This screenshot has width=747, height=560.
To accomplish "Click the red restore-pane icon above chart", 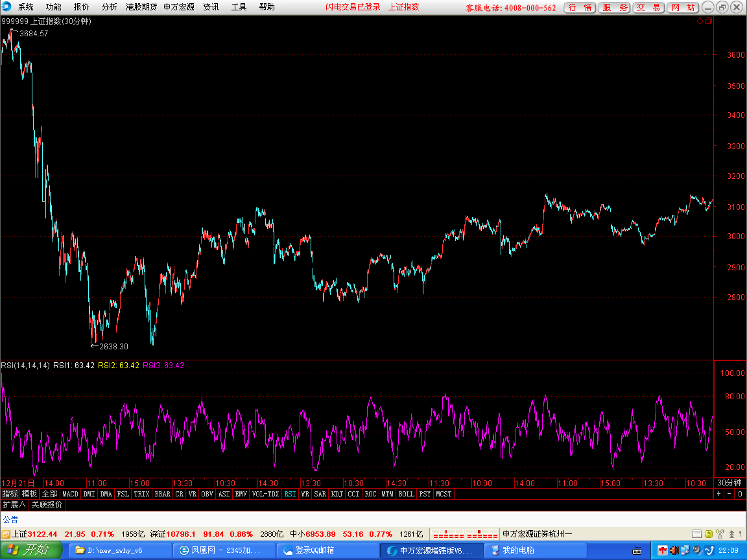I will [x=708, y=21].
